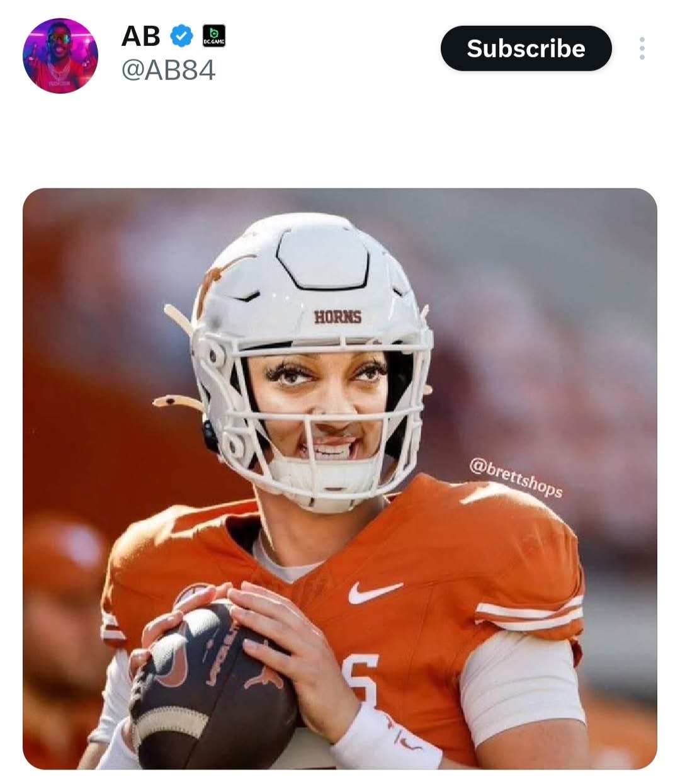Open AB's profile picture avatar
Image resolution: width=680 pixels, height=784 pixels.
tap(60, 56)
